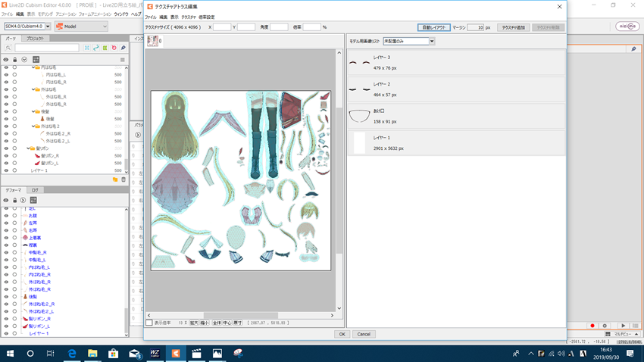
Task: Click the teal curved path icon in parts toolbar
Action: [96, 48]
